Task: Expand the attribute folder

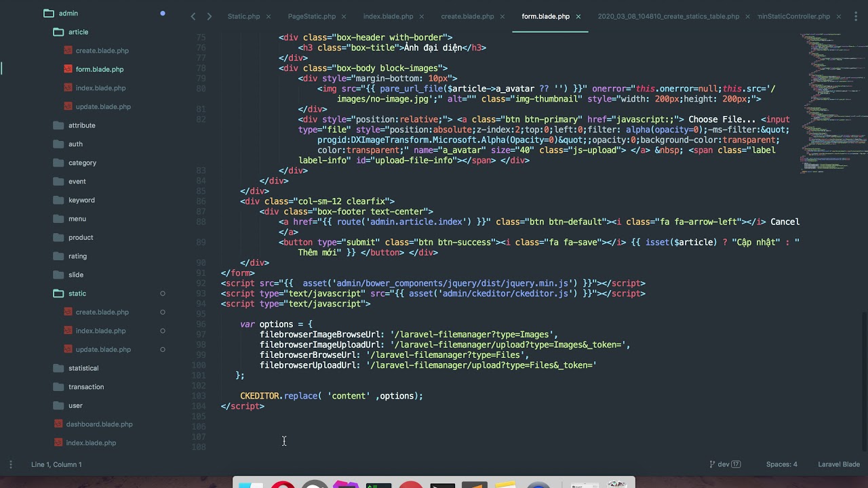Action: (58, 125)
